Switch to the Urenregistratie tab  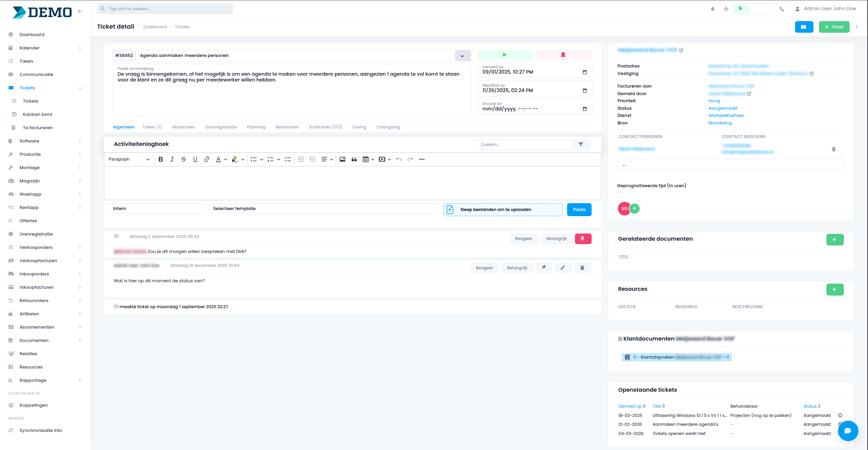click(221, 127)
